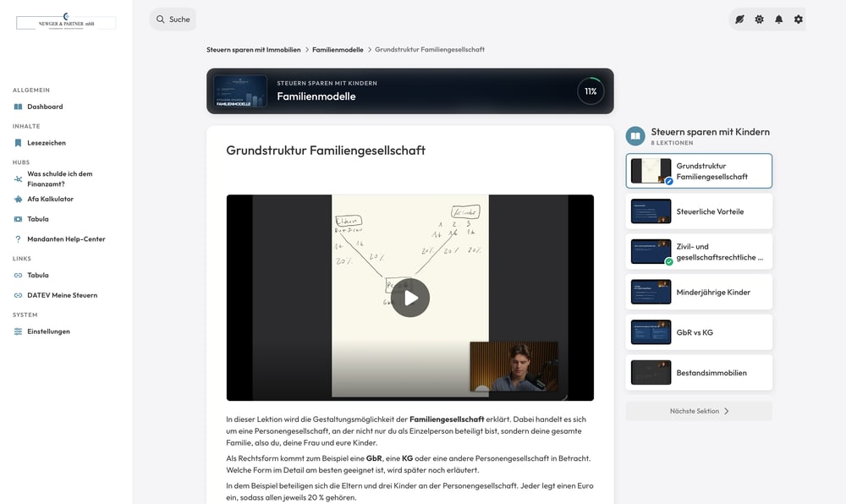Click the GbR vs KG lesson thumbnail
This screenshot has height=504, width=846.
[651, 332]
